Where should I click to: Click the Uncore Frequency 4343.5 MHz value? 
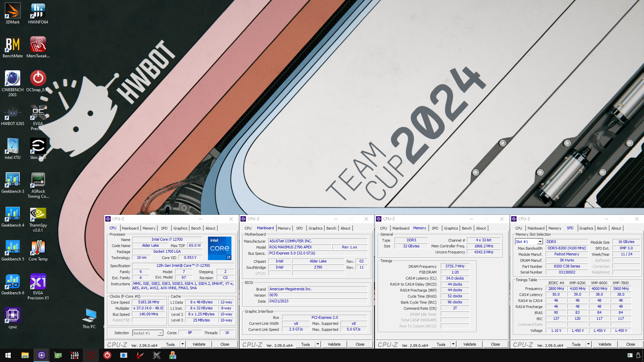click(x=484, y=252)
